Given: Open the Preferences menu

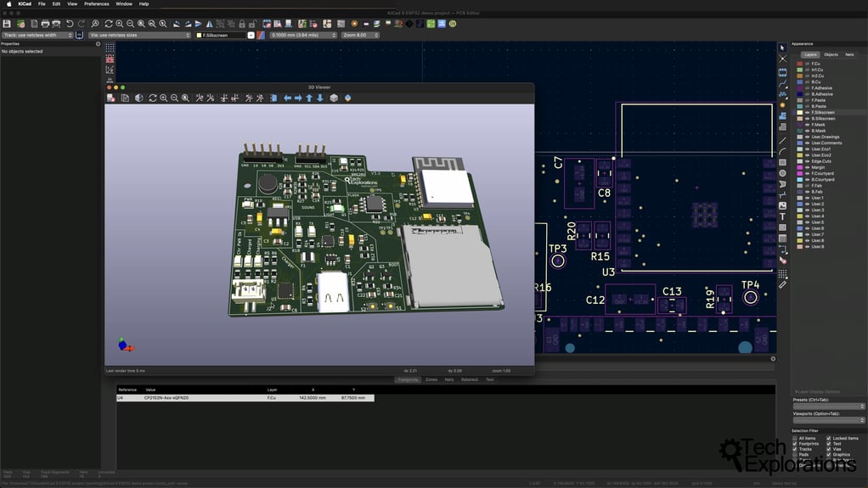Looking at the screenshot, I should tap(96, 4).
